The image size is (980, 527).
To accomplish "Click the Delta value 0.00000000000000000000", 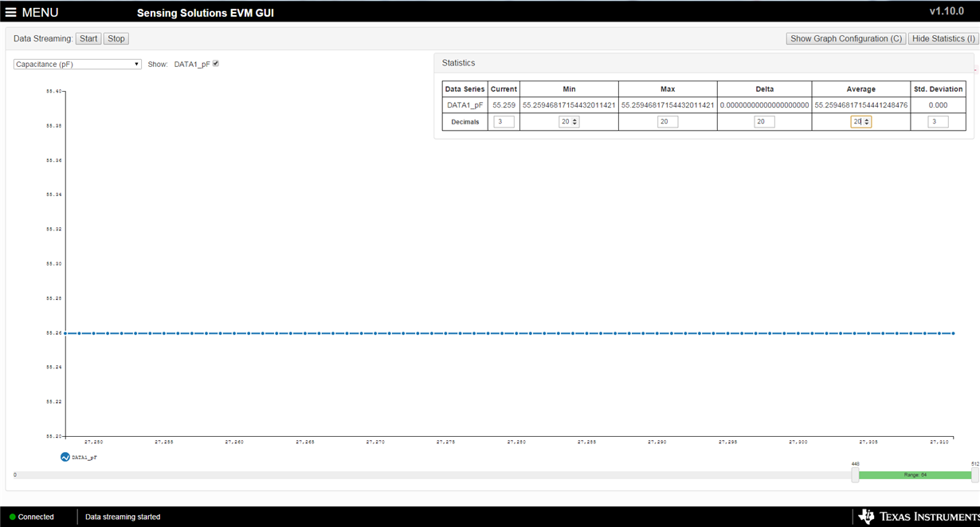I will [x=764, y=105].
